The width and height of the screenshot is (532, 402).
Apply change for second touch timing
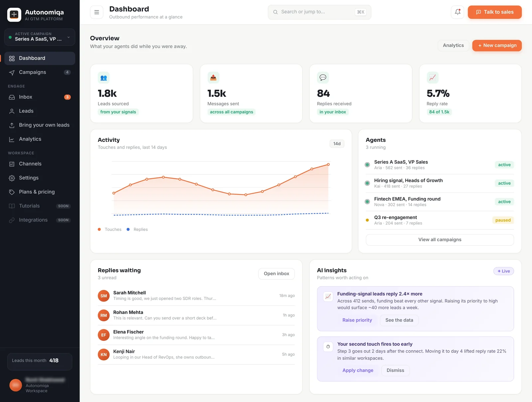click(x=358, y=370)
